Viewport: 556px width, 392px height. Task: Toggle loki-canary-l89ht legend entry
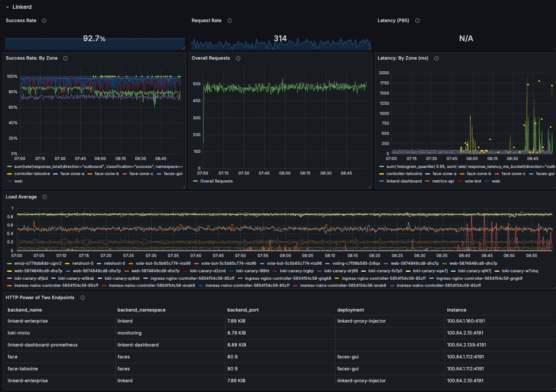tap(253, 271)
